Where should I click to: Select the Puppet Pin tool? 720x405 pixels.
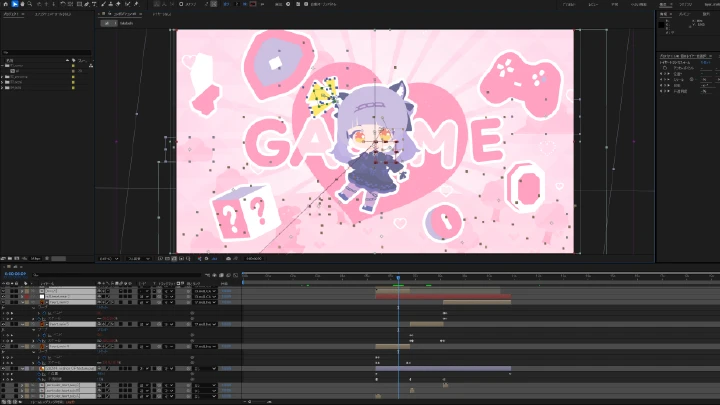coord(136,4)
